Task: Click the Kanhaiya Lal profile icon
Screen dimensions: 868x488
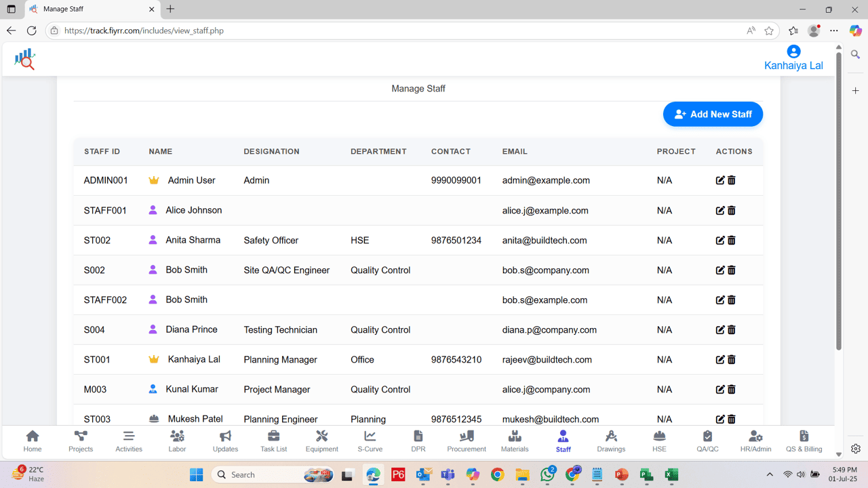Action: [793, 51]
